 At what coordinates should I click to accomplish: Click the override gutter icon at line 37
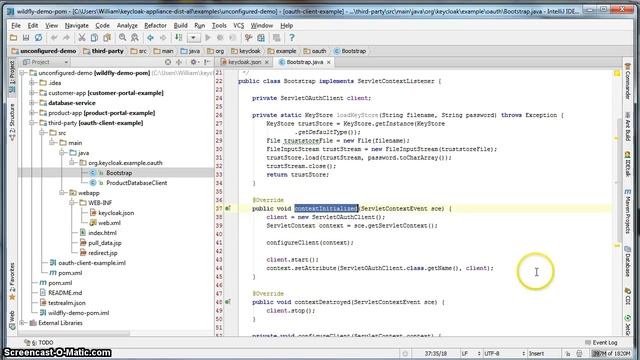(228, 209)
